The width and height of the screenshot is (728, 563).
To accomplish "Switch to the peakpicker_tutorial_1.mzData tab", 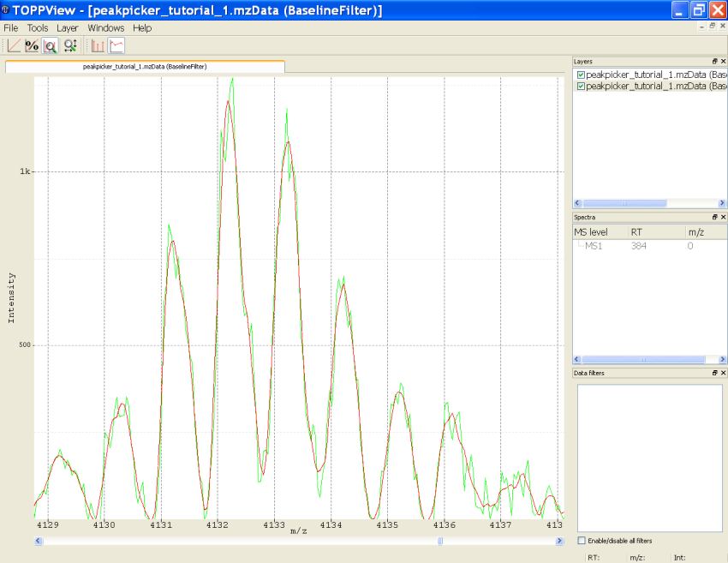I will 145,64.
